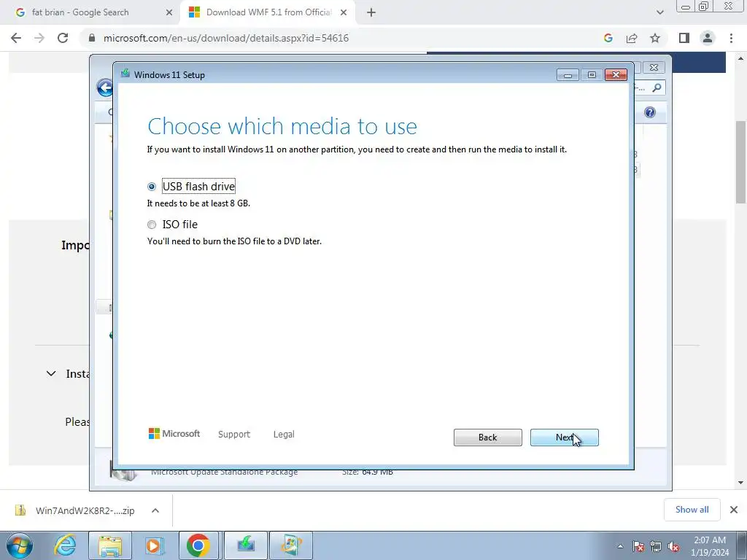This screenshot has height=560, width=747.
Task: Click the last taskbar item next to Setup
Action: [x=291, y=545]
